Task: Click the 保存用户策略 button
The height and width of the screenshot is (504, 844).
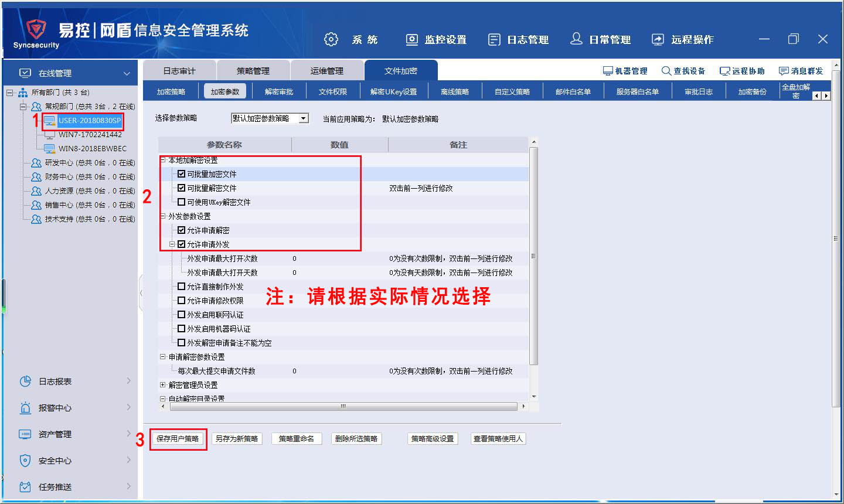Action: click(178, 439)
